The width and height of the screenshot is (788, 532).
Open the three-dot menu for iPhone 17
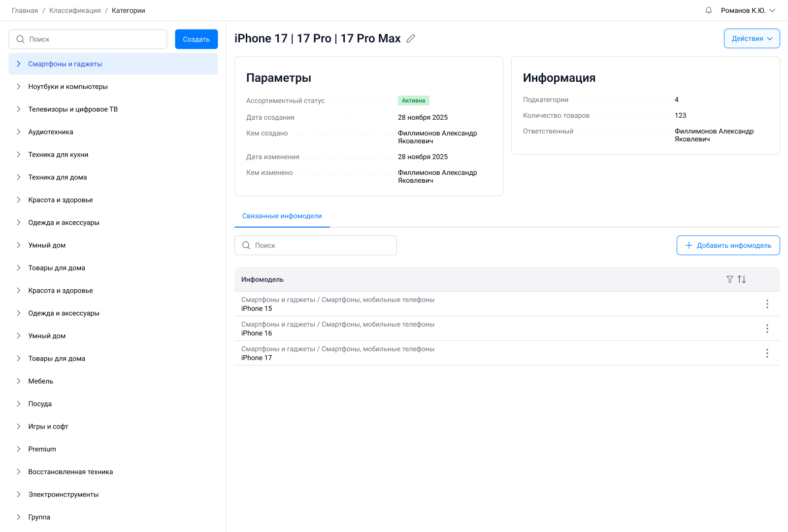(x=767, y=353)
